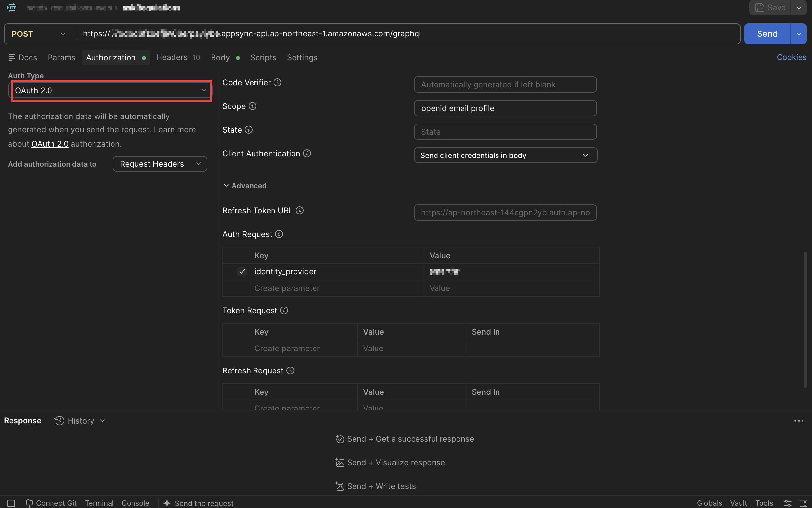
Task: Toggle the layout pane icon at bottom right
Action: (x=803, y=503)
